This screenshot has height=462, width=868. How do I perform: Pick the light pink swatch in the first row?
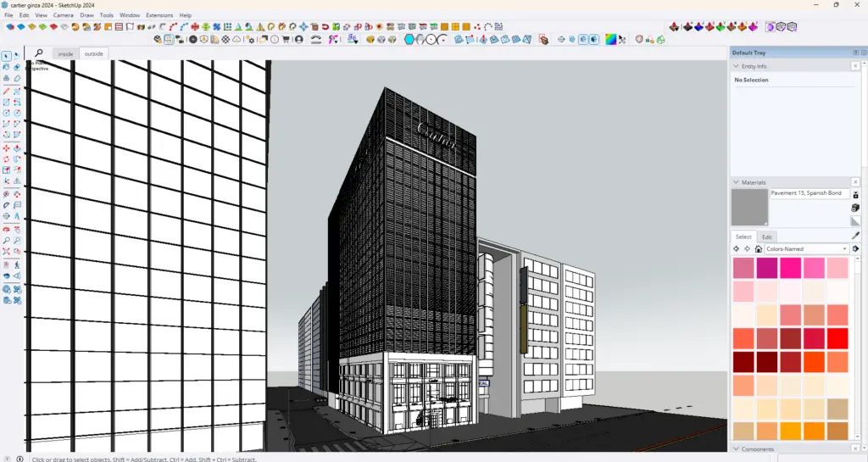[837, 269]
